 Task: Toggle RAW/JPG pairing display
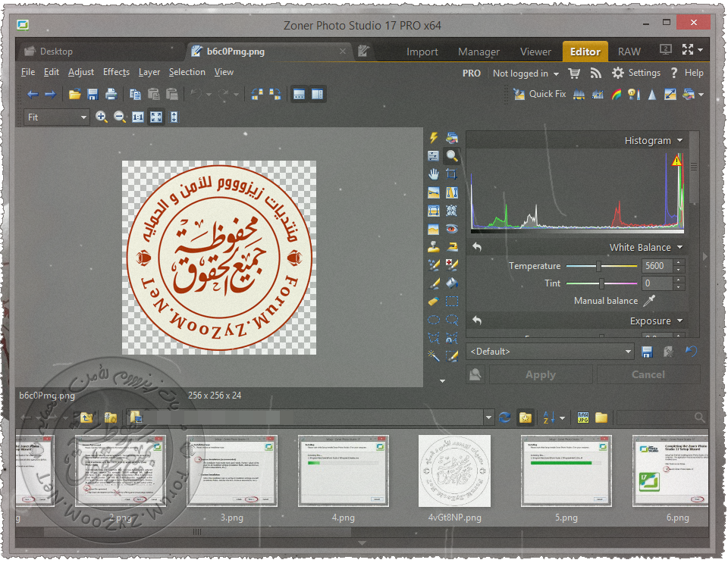[583, 418]
